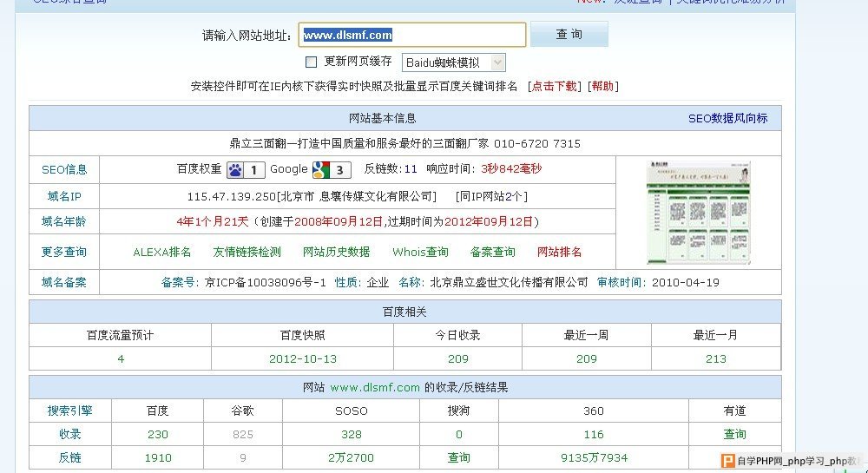The height and width of the screenshot is (473, 868).
Task: Click the 搜狗 backlink 查询 link
Action: (x=459, y=458)
